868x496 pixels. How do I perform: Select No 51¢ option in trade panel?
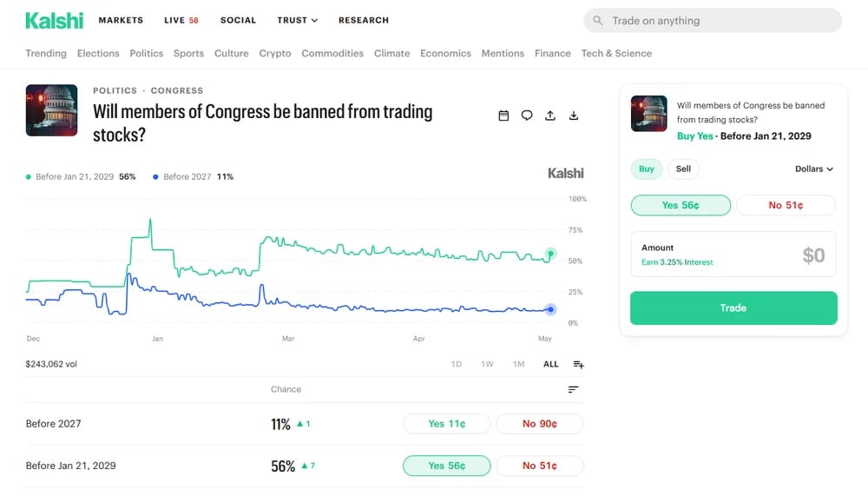(786, 205)
